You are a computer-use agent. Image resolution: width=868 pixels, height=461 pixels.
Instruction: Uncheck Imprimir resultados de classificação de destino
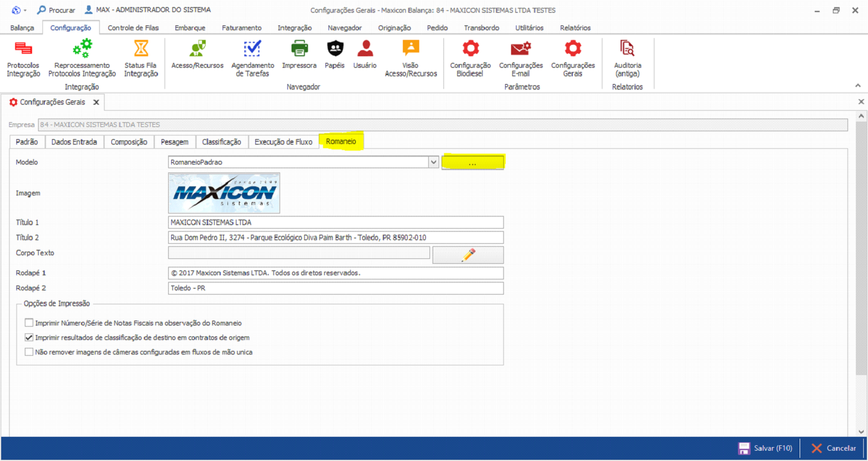(29, 338)
